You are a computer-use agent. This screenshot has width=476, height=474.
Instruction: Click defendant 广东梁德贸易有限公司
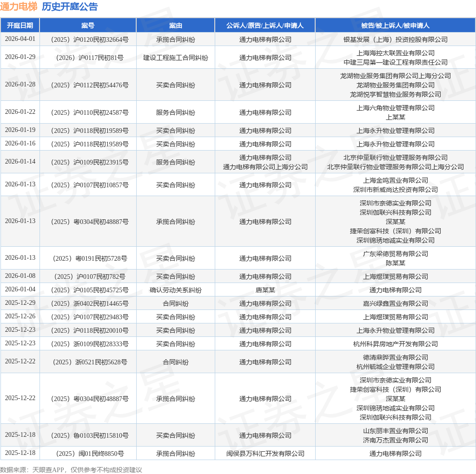pyautogui.click(x=395, y=254)
